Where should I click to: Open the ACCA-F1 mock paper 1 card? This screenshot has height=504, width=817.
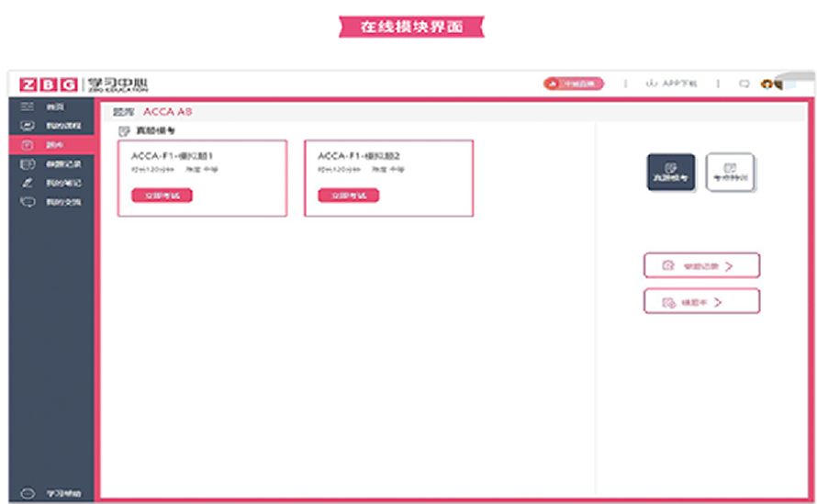pyautogui.click(x=202, y=163)
